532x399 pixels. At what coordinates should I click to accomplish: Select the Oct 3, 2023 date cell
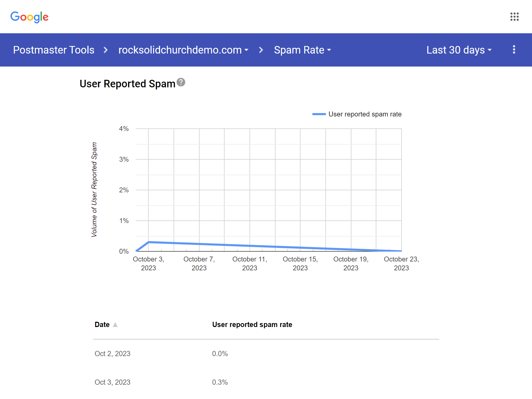coord(112,382)
